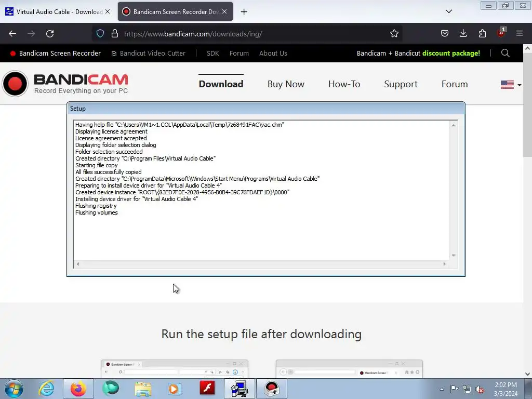Open the Save to Pocket icon
The width and height of the screenshot is (532, 399).
[445, 34]
